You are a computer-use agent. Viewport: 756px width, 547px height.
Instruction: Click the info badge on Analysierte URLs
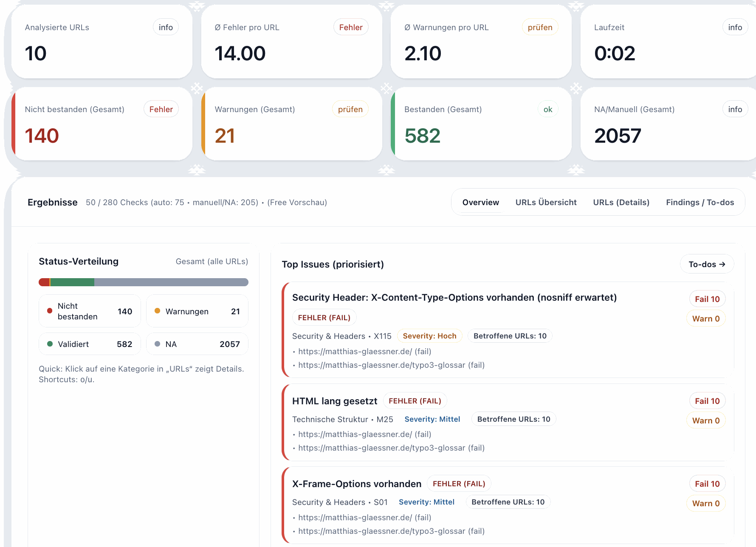166,27
